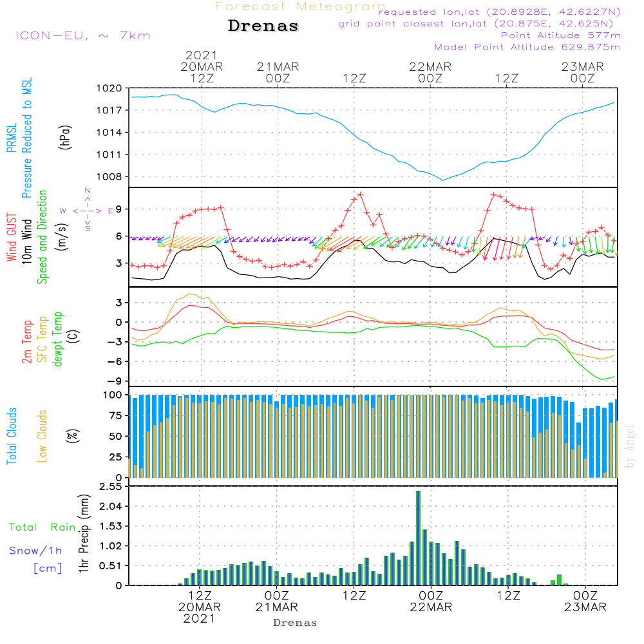The width and height of the screenshot is (644, 644).
Task: Click the ICON-EU ~7km model label
Action: (82, 35)
